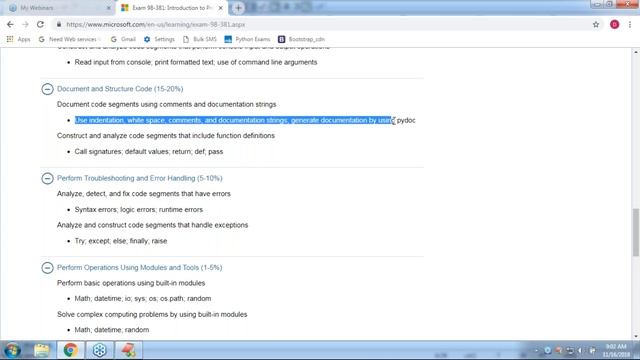
Task: Click the last 'Math; datetime; random' bullet
Action: tap(112, 329)
